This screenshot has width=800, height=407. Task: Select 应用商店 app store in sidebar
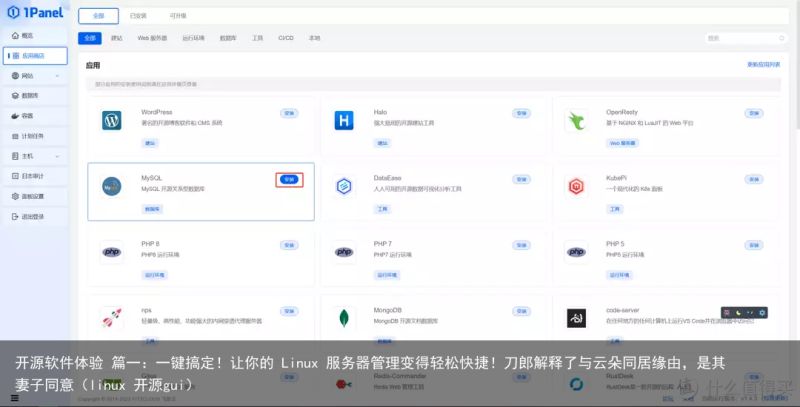click(35, 56)
